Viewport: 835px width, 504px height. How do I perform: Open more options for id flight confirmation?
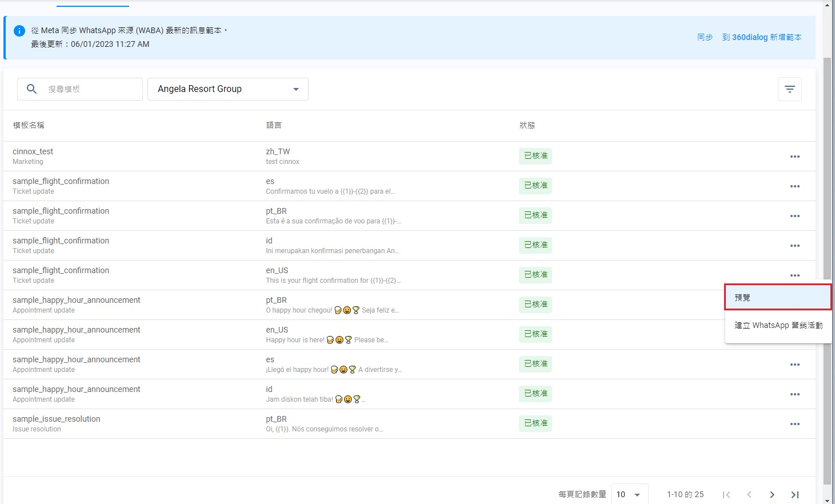coord(794,246)
